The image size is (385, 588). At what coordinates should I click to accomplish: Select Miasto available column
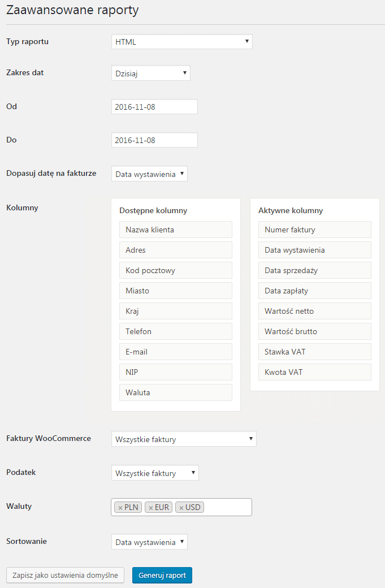(x=176, y=291)
